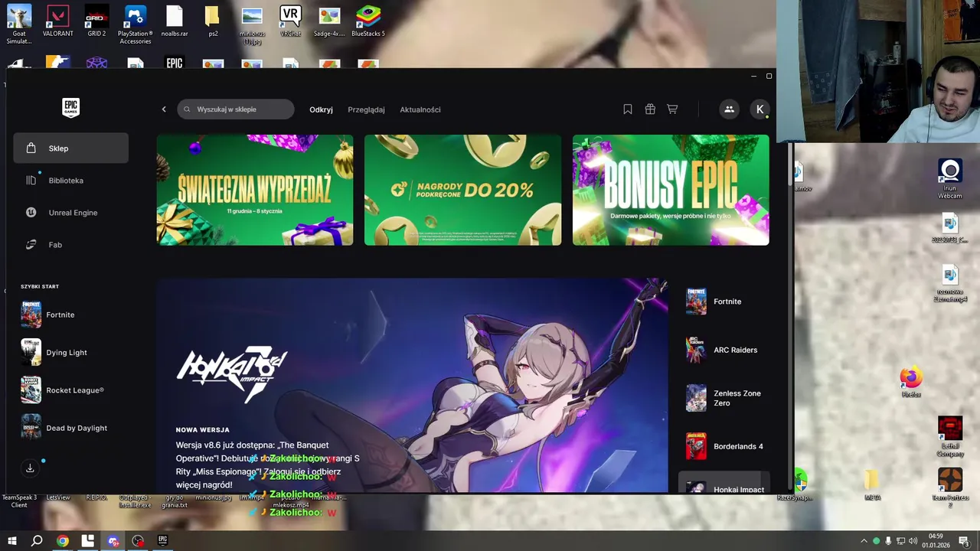Open the taskbar clock showing 04:59
The image size is (980, 551).
(936, 541)
